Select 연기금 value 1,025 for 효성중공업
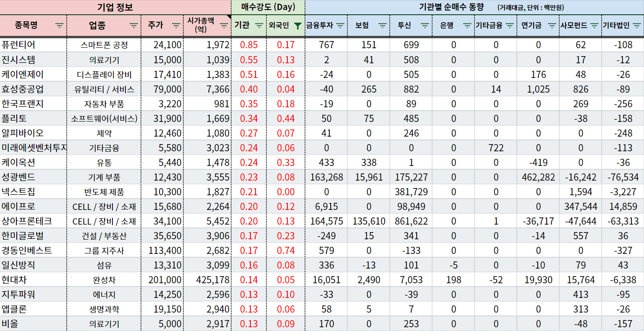The height and width of the screenshot is (331, 644). click(x=538, y=89)
